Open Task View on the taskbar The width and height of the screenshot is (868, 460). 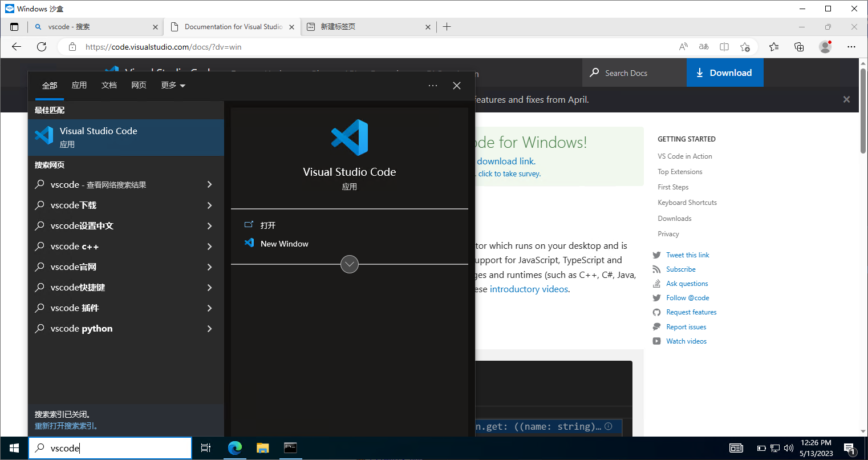click(206, 448)
